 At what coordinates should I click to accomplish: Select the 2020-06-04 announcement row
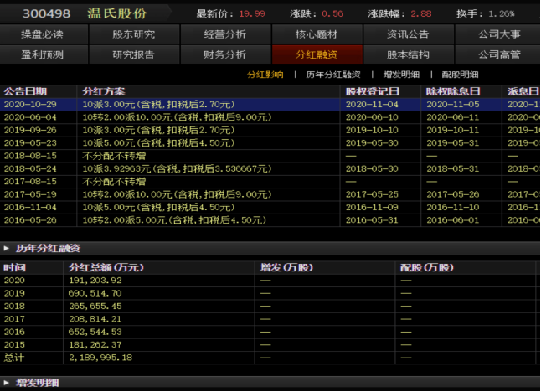(270, 117)
